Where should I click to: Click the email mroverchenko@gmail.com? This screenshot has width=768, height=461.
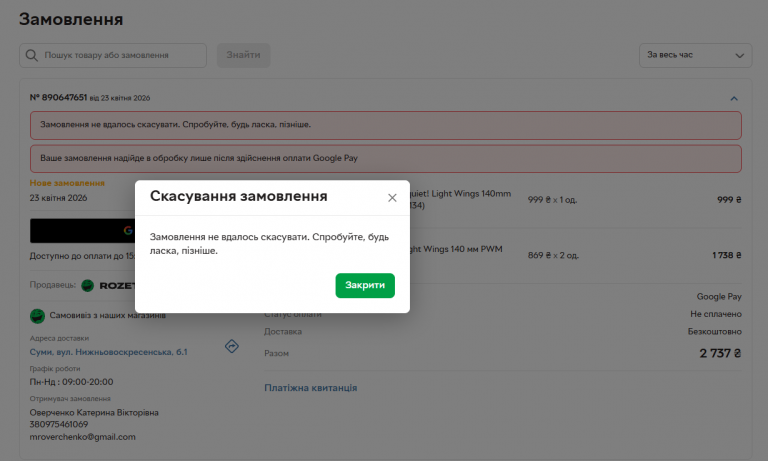(82, 437)
